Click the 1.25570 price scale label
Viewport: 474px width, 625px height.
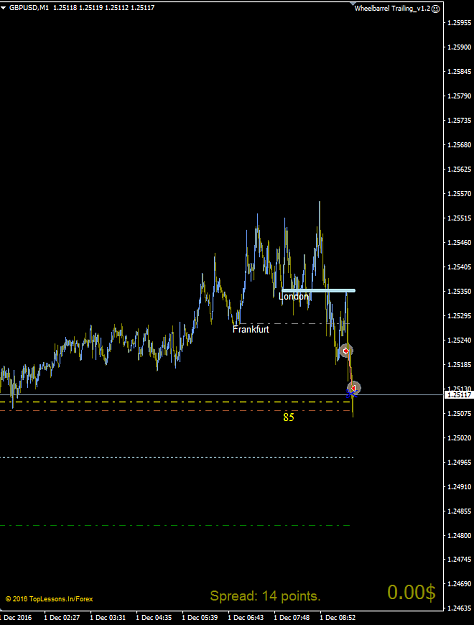pos(459,194)
